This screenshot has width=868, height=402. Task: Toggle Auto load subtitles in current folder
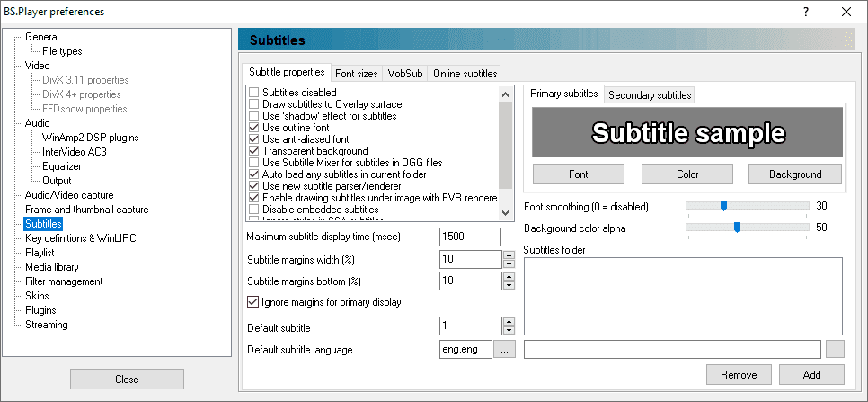254,174
